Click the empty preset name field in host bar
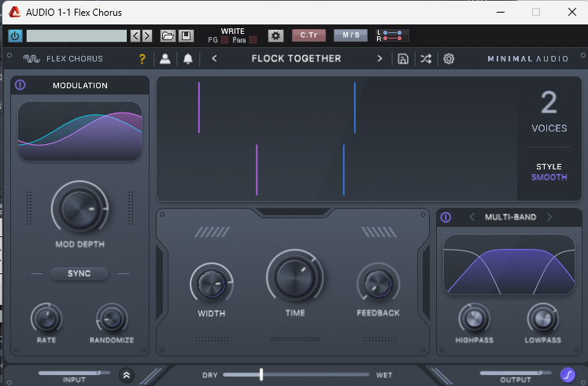Image resolution: width=588 pixels, height=386 pixels. pyautogui.click(x=76, y=36)
